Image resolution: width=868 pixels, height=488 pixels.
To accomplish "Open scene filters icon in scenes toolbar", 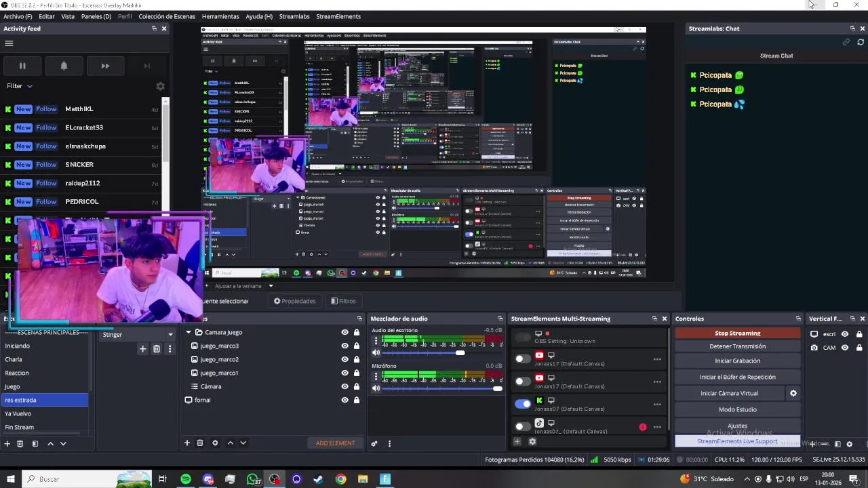I will [x=35, y=443].
